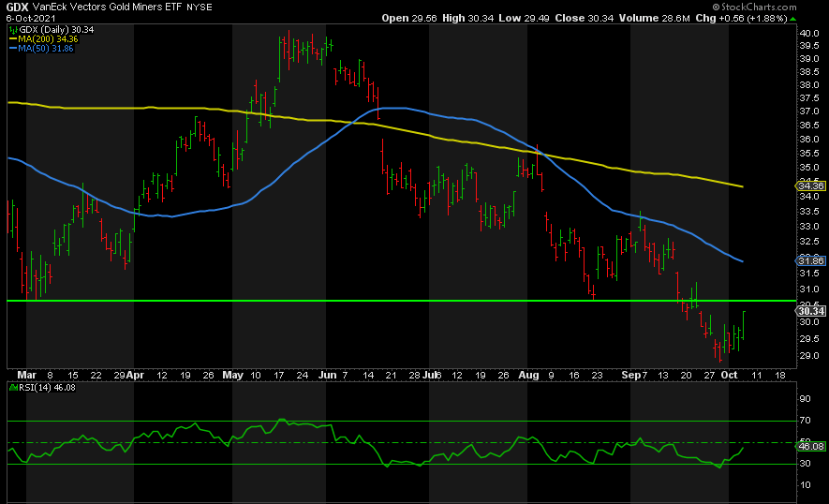Image resolution: width=829 pixels, height=504 pixels.
Task: Click the StockCharts.com copyright text
Action: point(754,7)
